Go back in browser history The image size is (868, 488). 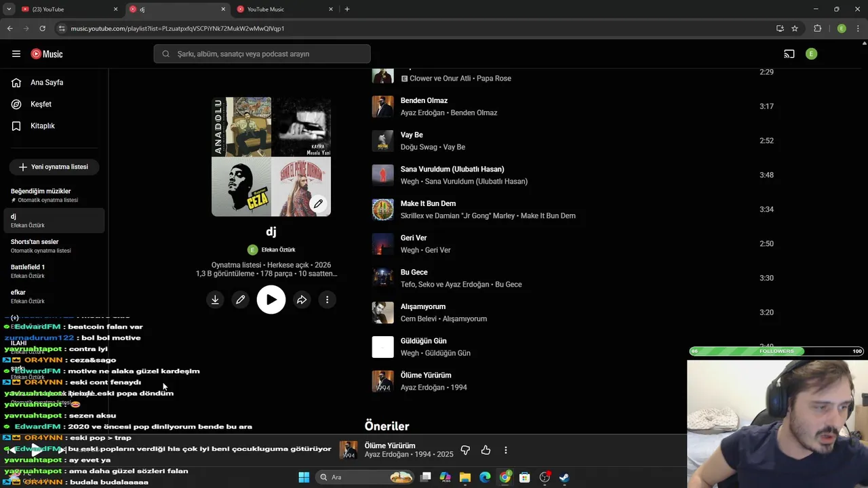(9, 28)
